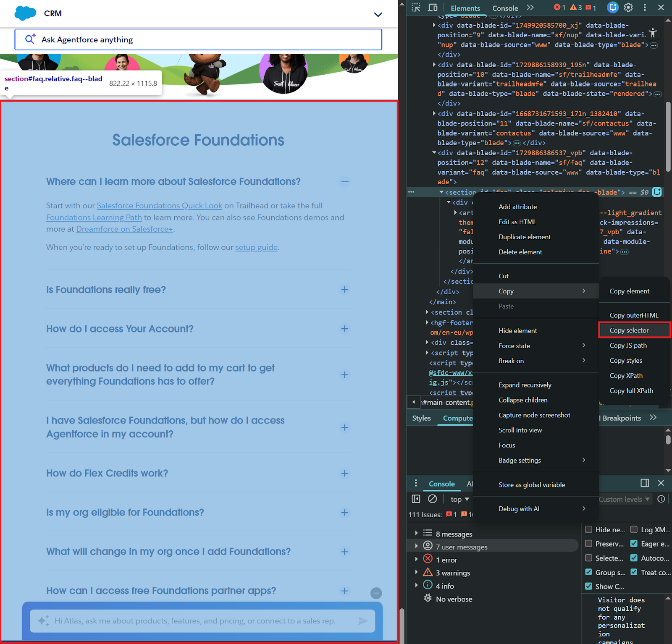Click the Elements panel vertical scrollbar
This screenshot has height=644, width=672.
(668, 134)
